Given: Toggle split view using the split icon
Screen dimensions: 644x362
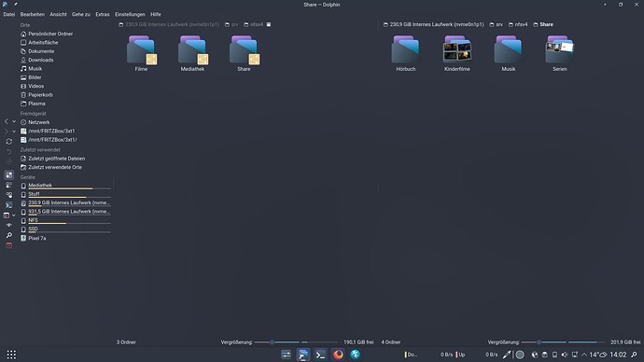Looking at the screenshot, I should [x=7, y=216].
